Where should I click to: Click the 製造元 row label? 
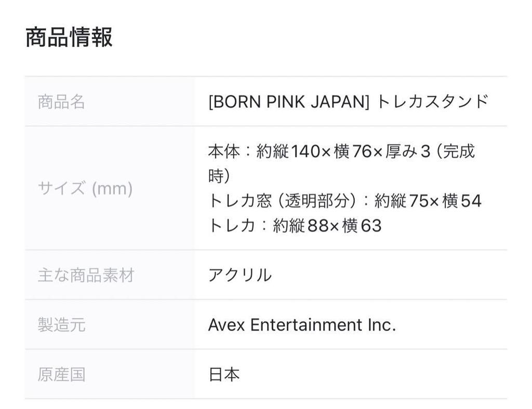click(61, 325)
